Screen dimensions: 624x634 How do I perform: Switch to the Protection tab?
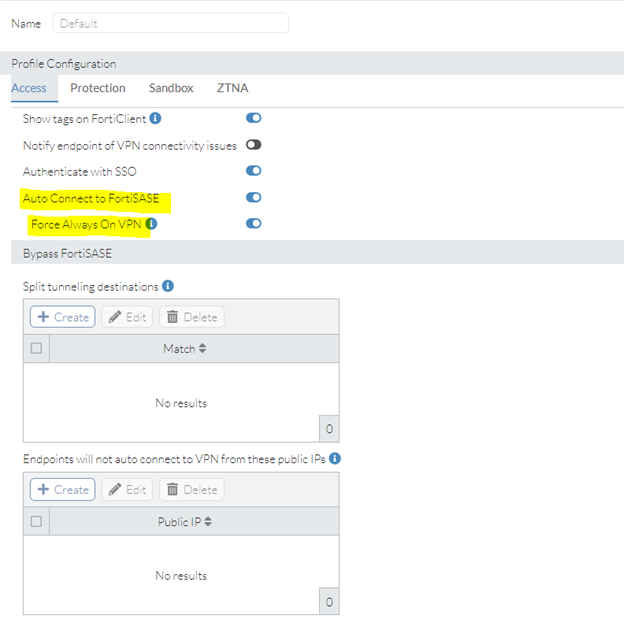coord(98,88)
